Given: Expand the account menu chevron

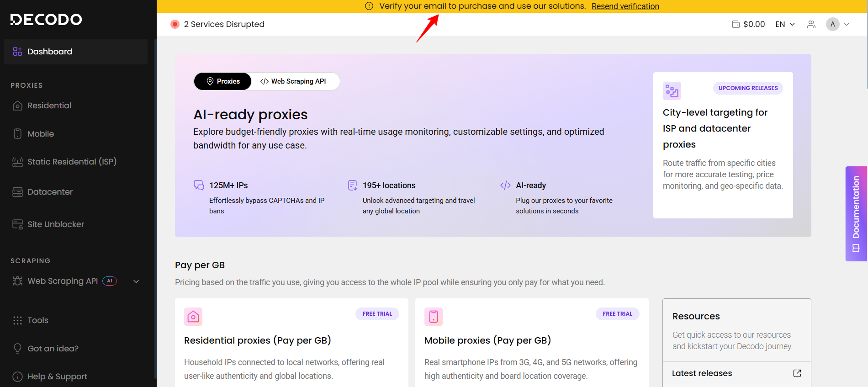Looking at the screenshot, I should pos(847,24).
